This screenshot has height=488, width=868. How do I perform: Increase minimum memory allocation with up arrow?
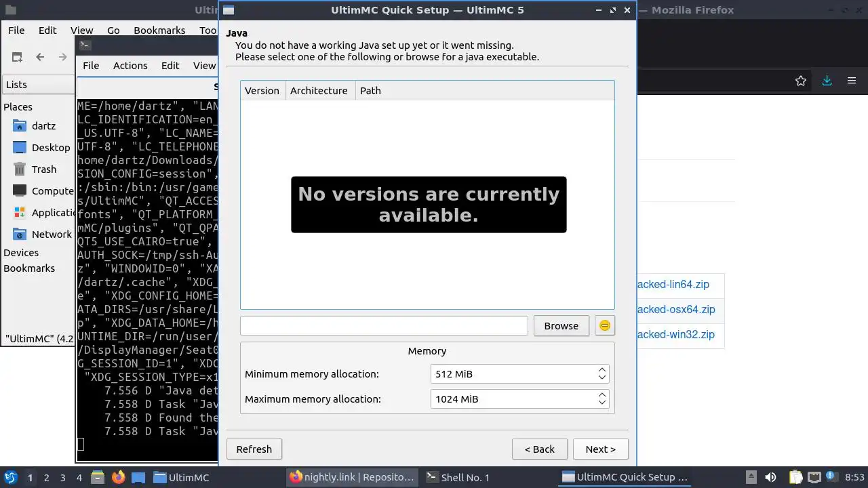602,370
